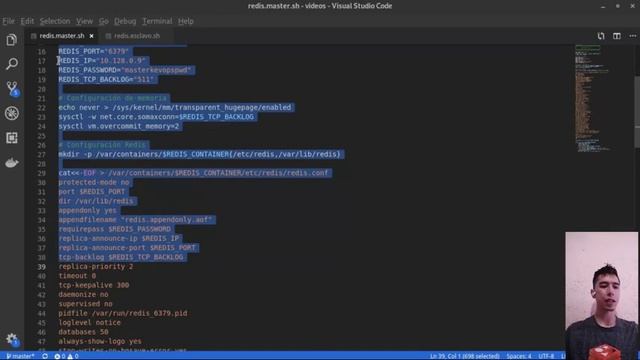Open the Terminal menu
The image size is (640, 360).
[x=157, y=21]
